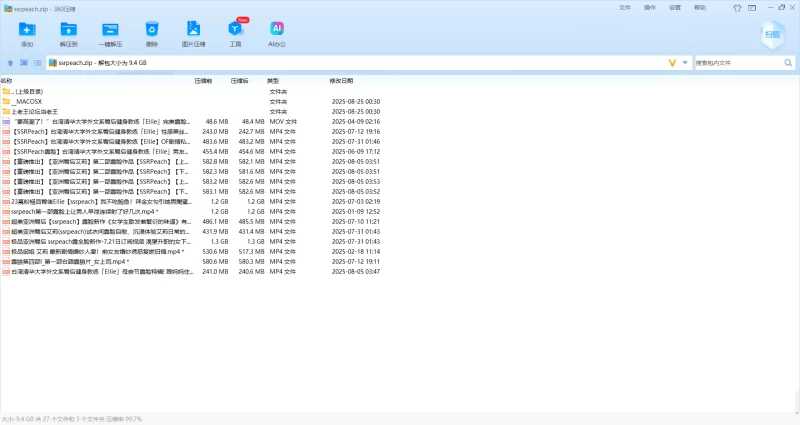The image size is (800, 425).
Task: Select the __MACOSX folder name
Action: coord(27,102)
